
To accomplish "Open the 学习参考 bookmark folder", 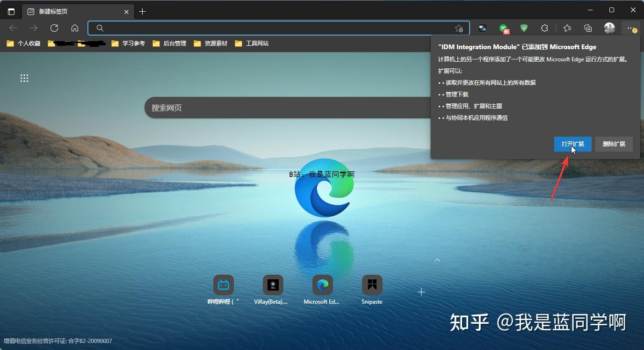I will [128, 44].
